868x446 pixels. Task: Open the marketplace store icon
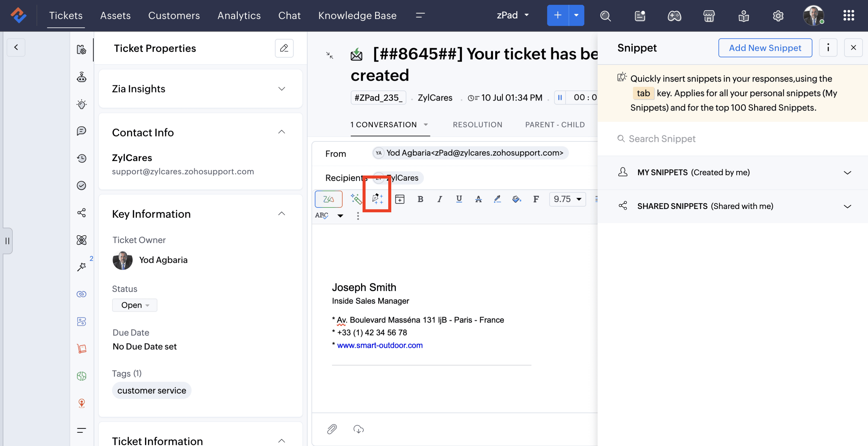pyautogui.click(x=709, y=16)
